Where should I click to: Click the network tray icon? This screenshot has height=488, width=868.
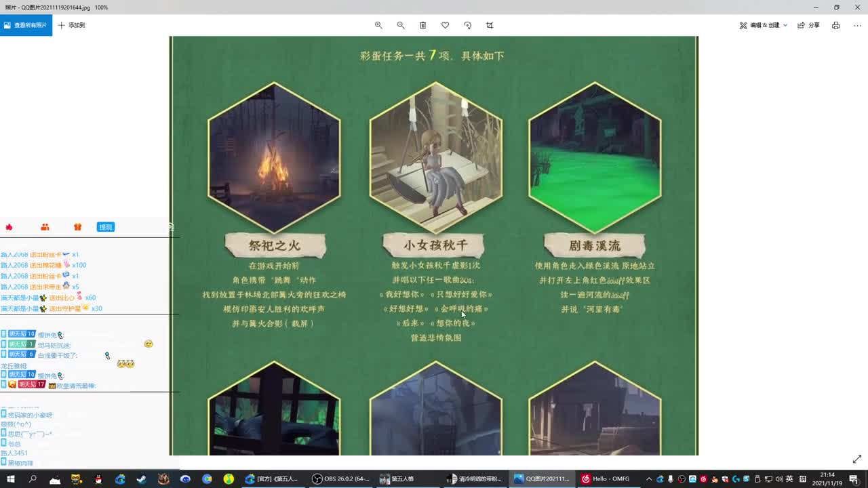[x=769, y=479]
